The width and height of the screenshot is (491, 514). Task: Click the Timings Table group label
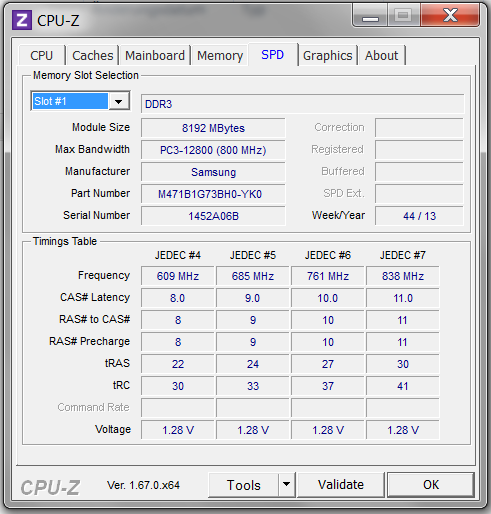[65, 241]
